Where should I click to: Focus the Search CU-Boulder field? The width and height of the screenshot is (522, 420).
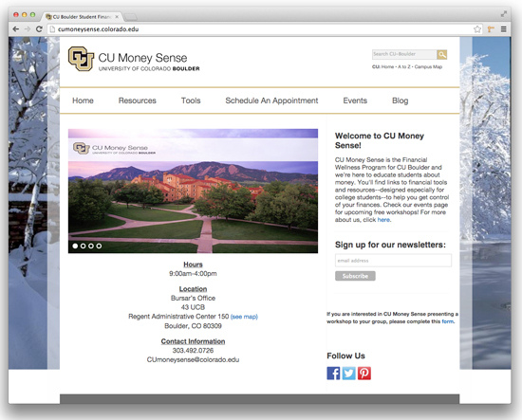tap(404, 54)
